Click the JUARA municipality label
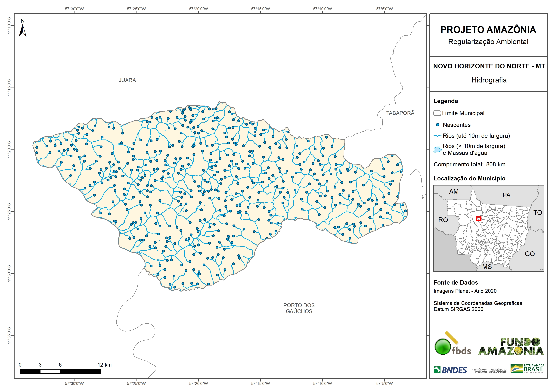 pos(127,80)
